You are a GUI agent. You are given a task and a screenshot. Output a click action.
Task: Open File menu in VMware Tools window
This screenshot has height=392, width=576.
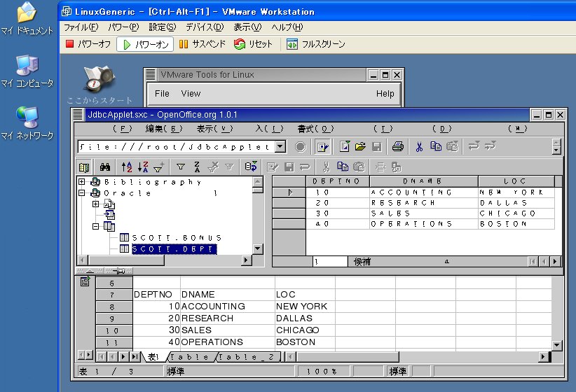pyautogui.click(x=162, y=94)
